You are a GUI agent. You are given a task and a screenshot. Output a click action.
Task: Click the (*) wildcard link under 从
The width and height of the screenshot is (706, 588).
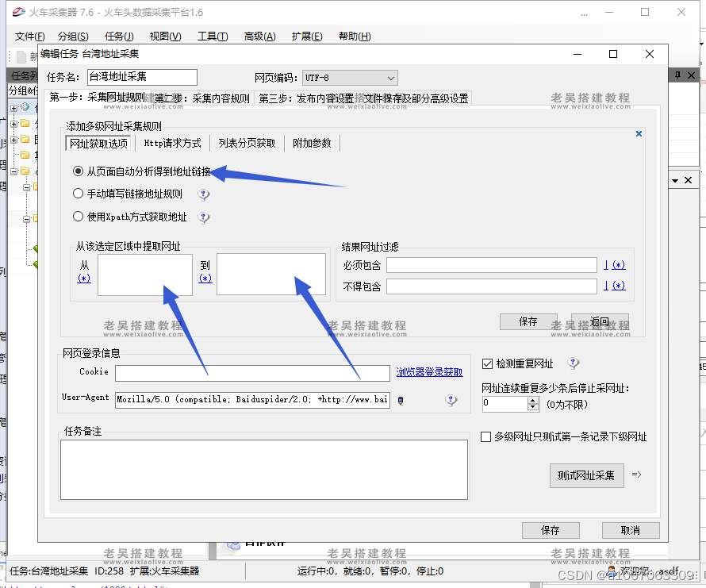84,279
